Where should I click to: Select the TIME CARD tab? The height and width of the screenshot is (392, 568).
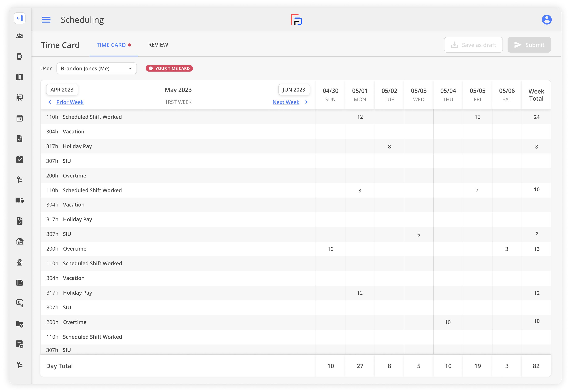tap(111, 45)
